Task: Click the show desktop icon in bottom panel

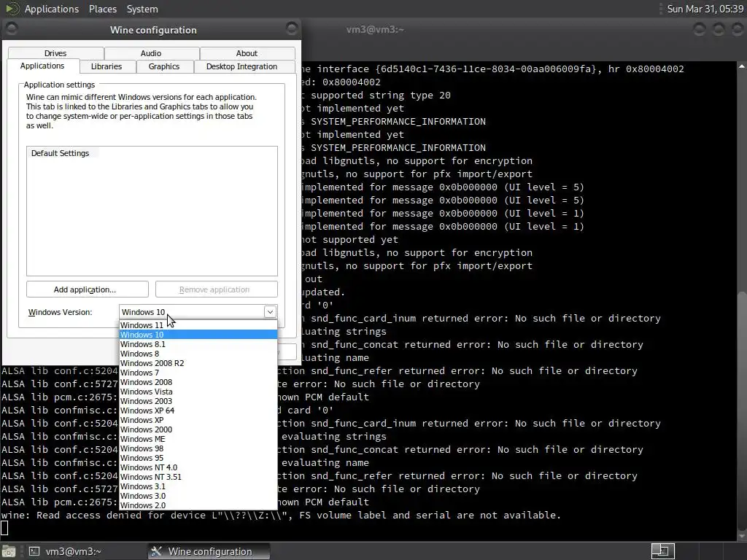Action: pyautogui.click(x=9, y=551)
